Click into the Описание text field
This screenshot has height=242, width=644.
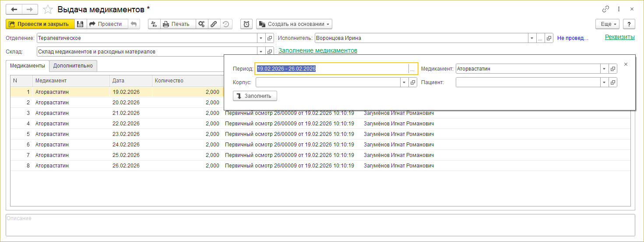320,225
